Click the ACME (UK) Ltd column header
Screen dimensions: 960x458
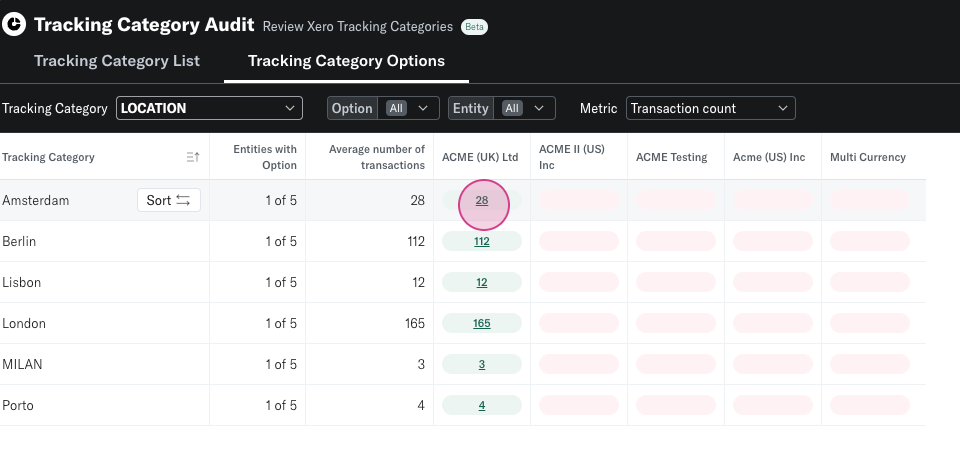[480, 157]
